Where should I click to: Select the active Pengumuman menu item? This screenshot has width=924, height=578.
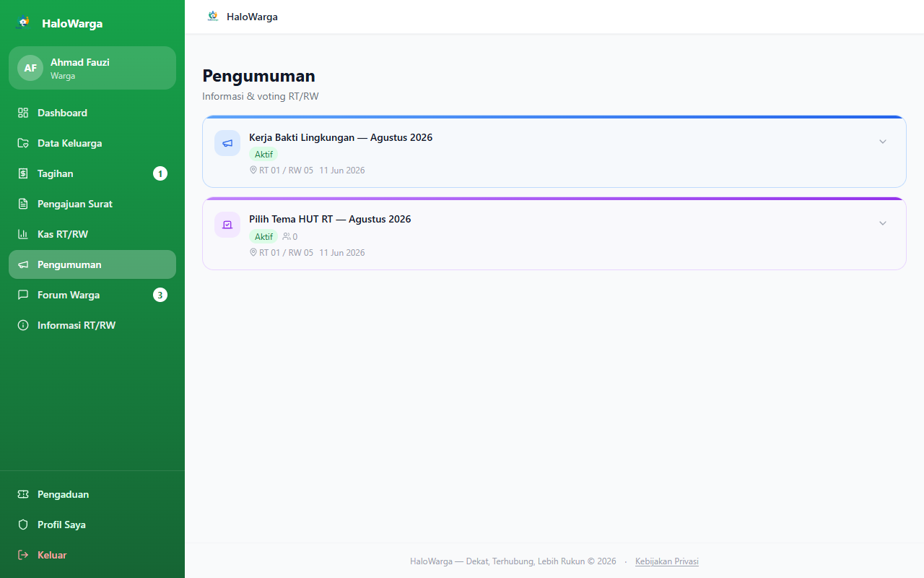point(92,264)
